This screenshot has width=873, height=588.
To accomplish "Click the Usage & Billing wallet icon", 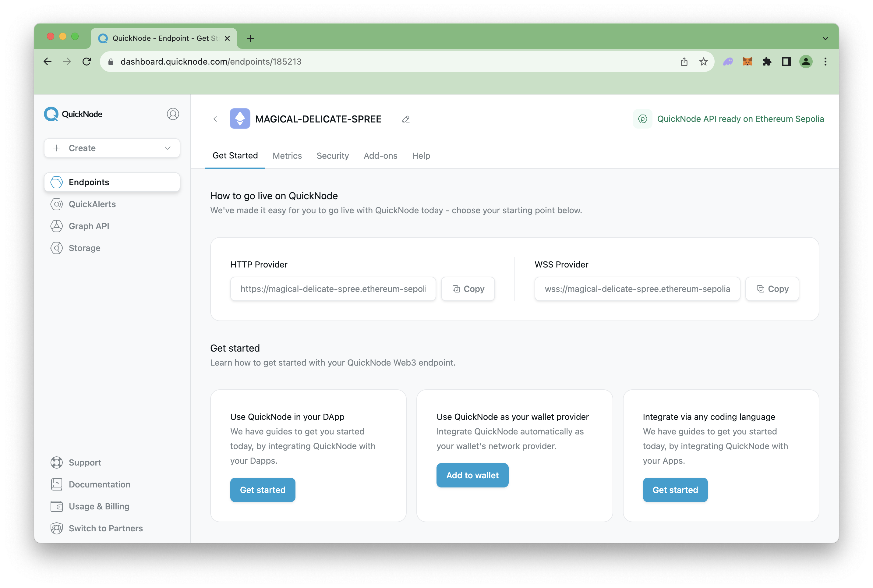I will tap(57, 507).
